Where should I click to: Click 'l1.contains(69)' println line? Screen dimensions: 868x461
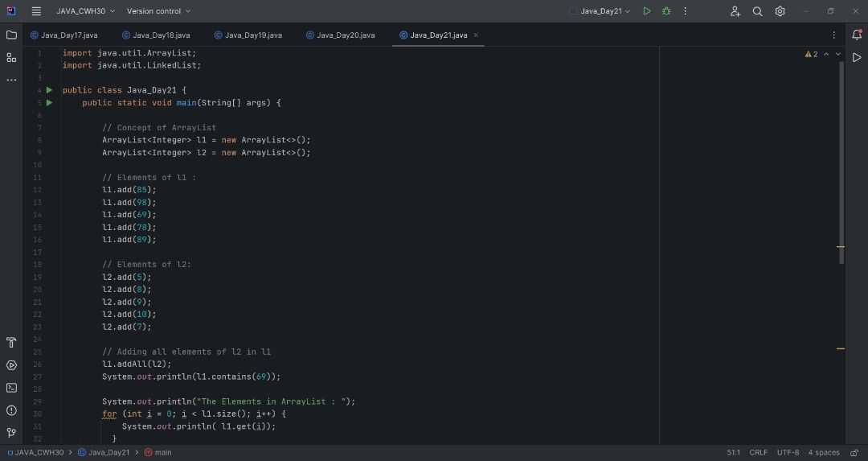point(191,377)
